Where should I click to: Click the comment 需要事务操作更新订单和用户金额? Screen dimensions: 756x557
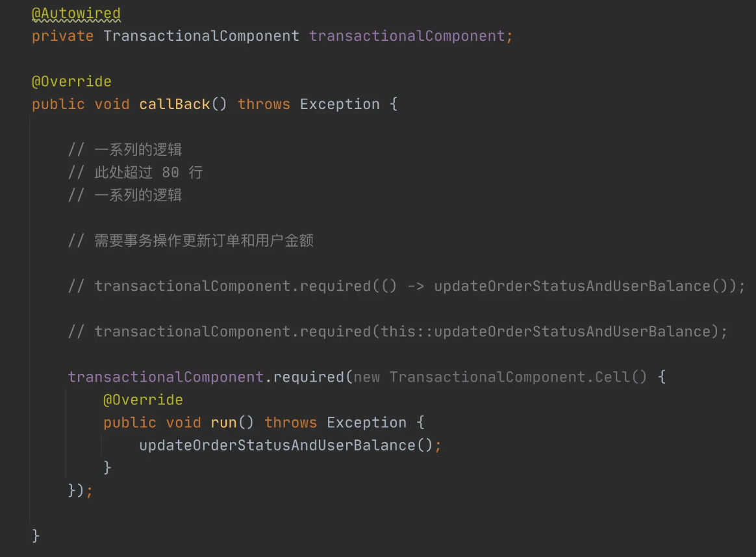click(191, 240)
